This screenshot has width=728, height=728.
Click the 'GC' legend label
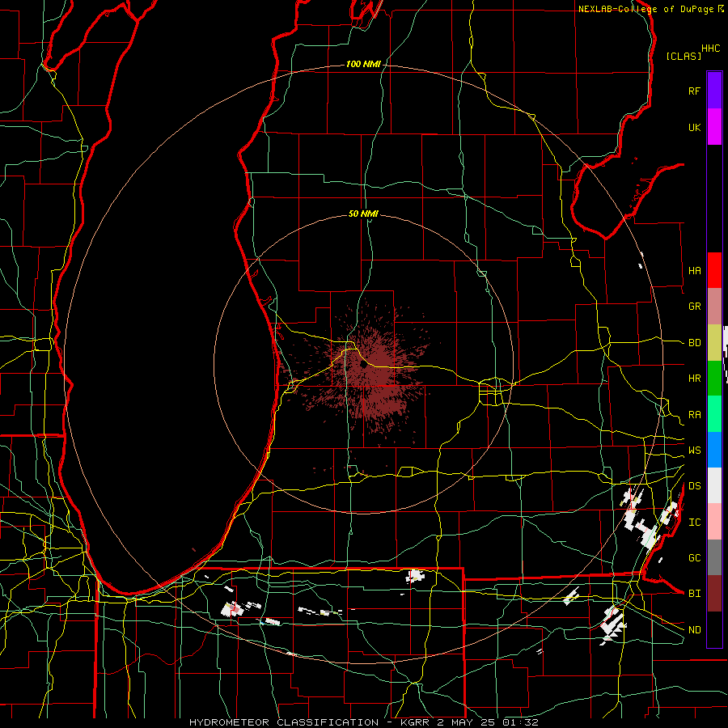tap(694, 558)
